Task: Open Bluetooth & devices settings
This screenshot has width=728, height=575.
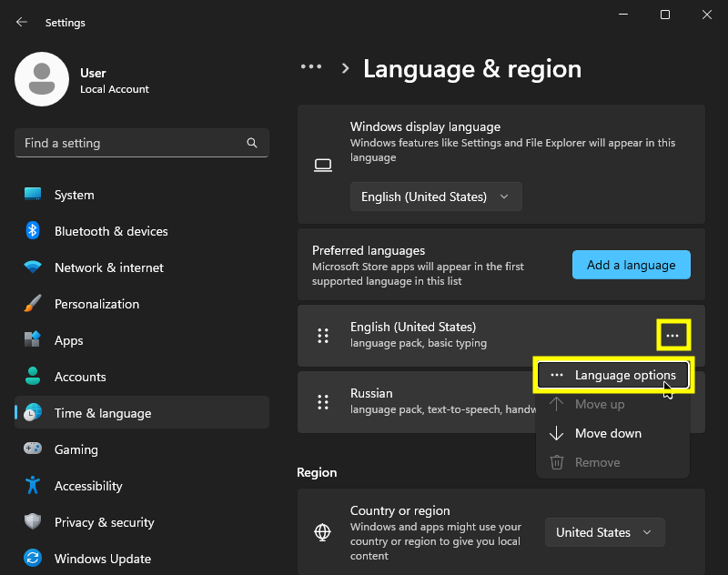Action: 110,231
